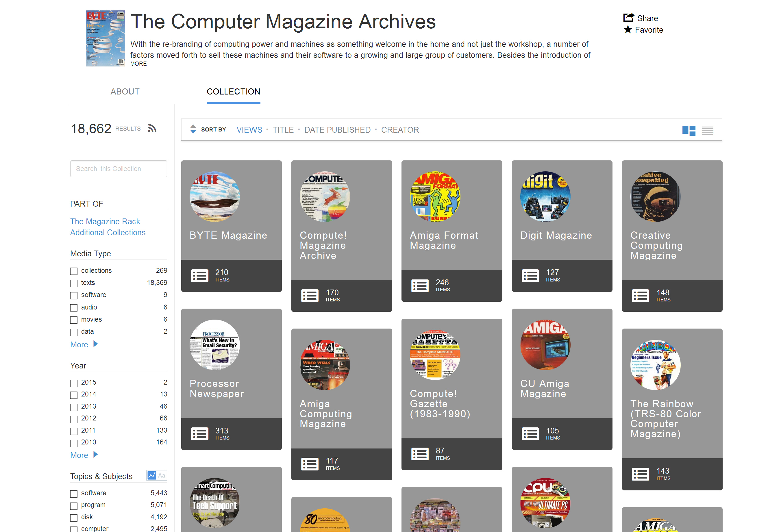Viewport: 768px width, 532px height.
Task: Open the BYTE collection header cover image
Action: (x=105, y=38)
